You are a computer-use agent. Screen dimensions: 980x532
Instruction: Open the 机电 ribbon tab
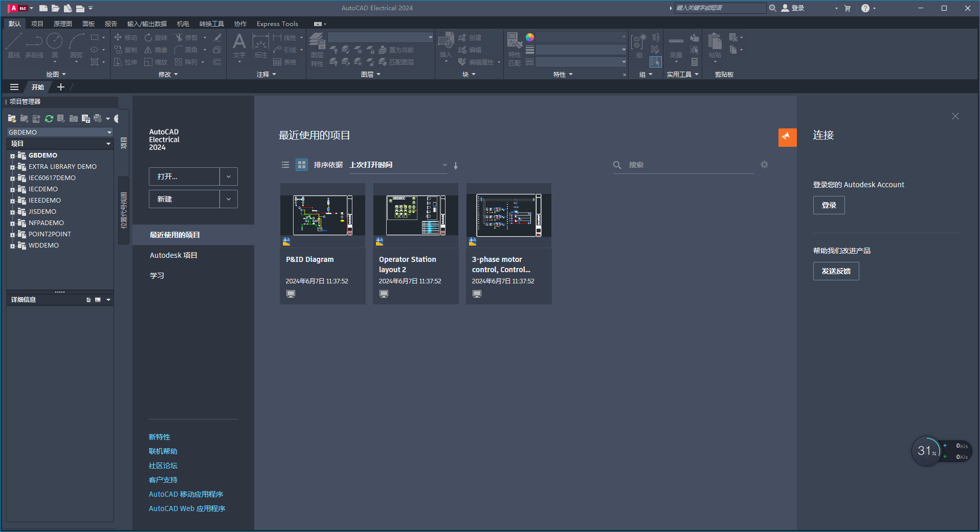183,24
